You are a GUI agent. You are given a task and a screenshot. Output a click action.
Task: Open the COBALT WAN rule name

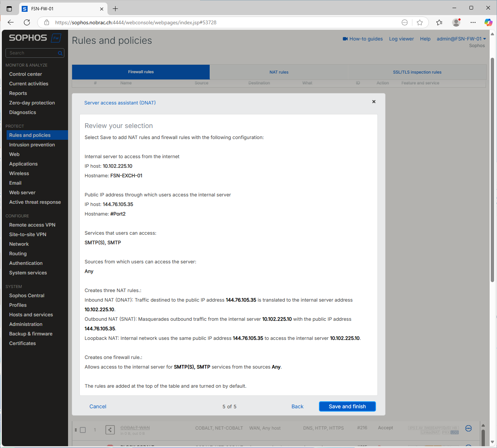[135, 428]
